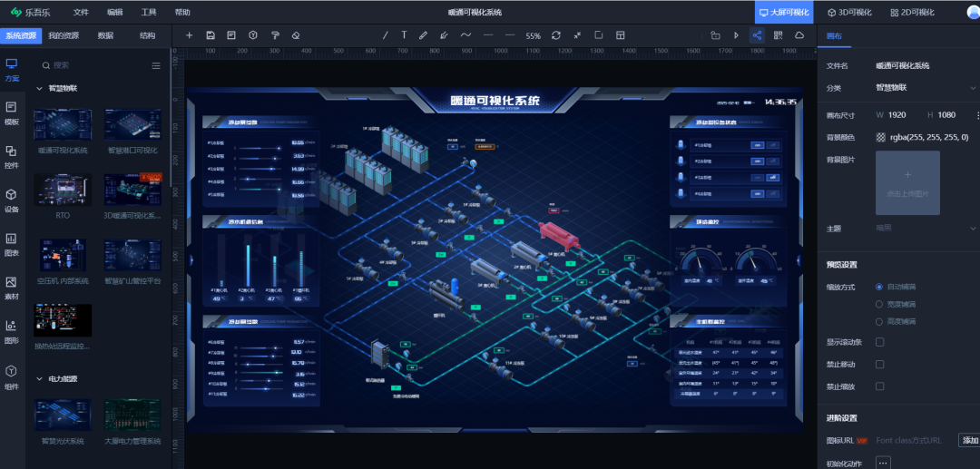Click the save disk icon

211,35
